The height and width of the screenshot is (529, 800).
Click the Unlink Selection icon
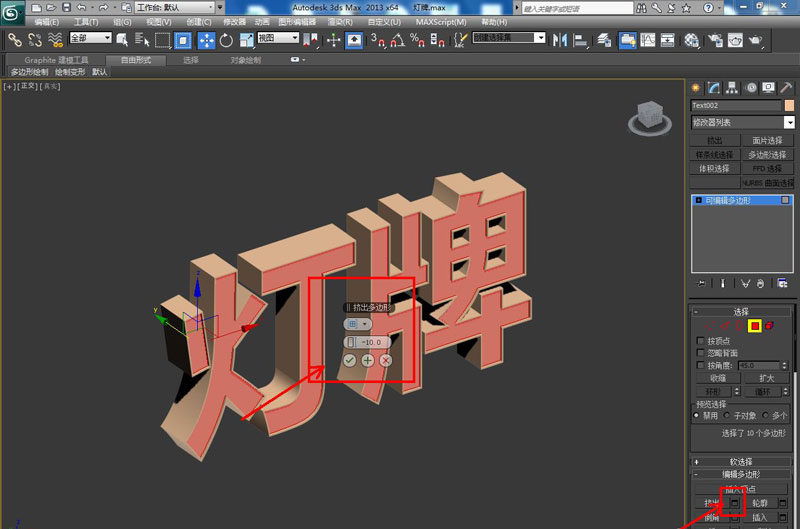click(x=35, y=40)
